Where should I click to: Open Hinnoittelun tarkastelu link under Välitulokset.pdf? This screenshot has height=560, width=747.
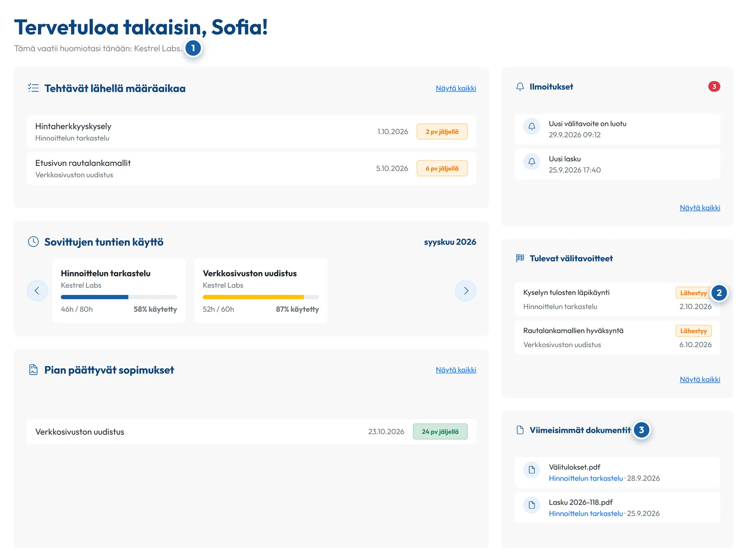(x=586, y=478)
